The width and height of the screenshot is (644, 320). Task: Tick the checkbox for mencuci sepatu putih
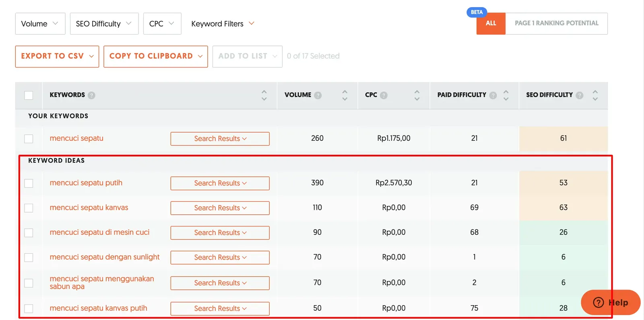(x=29, y=183)
